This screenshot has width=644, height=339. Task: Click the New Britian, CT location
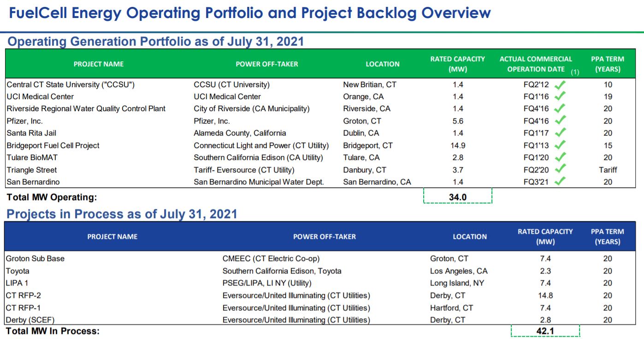(x=370, y=84)
